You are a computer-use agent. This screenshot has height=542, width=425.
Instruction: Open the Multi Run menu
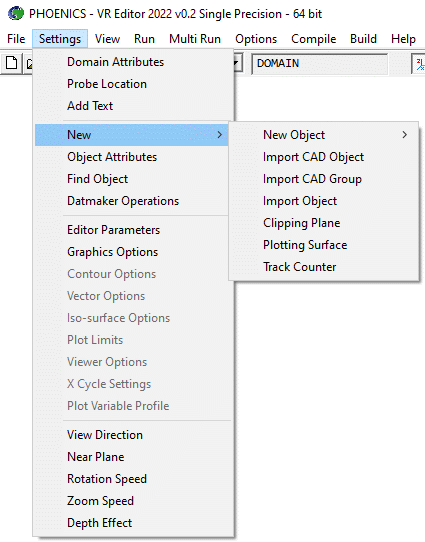tap(195, 39)
